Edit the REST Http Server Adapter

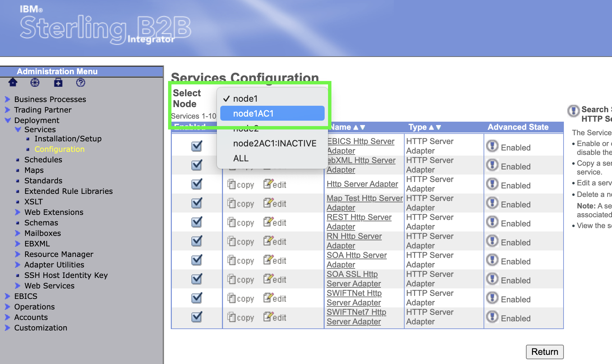pyautogui.click(x=275, y=222)
